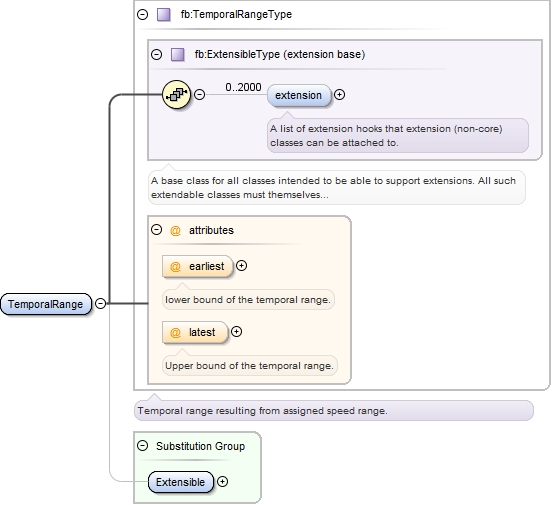Image resolution: width=552 pixels, height=505 pixels.
Task: Collapse the fb:TemporalRangeType box
Action: tap(143, 14)
